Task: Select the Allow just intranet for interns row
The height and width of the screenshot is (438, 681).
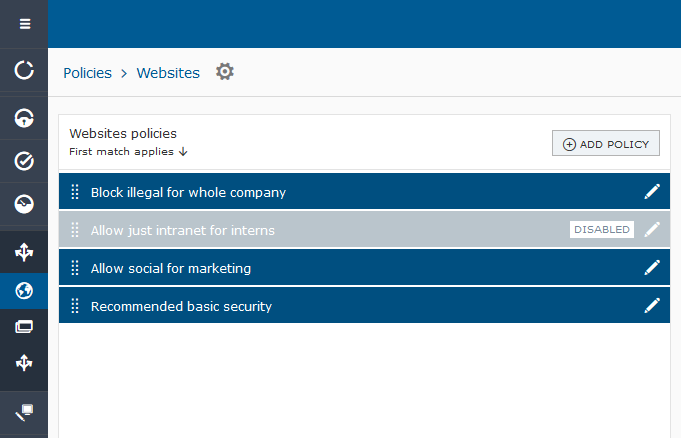Action: pos(300,230)
